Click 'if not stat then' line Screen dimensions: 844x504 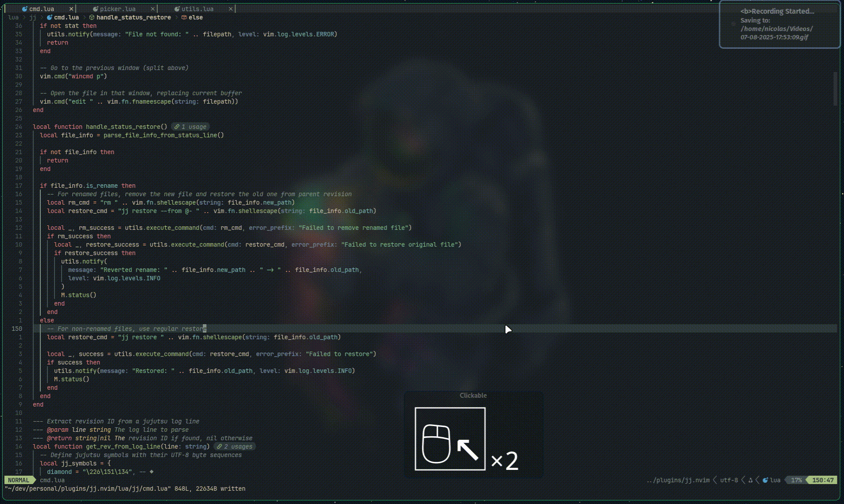coord(68,26)
